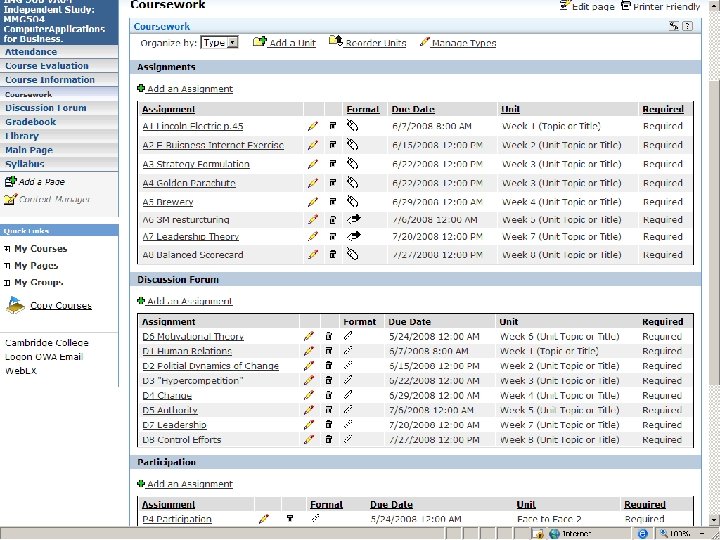This screenshot has height=540, width=720.
Task: Open Discussion Forum from the sidebar menu
Action: click(x=46, y=108)
